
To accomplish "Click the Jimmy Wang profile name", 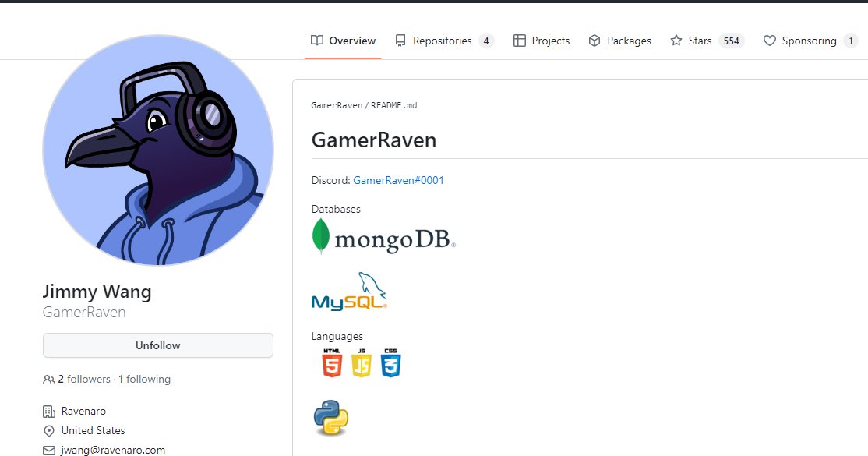I will click(97, 292).
